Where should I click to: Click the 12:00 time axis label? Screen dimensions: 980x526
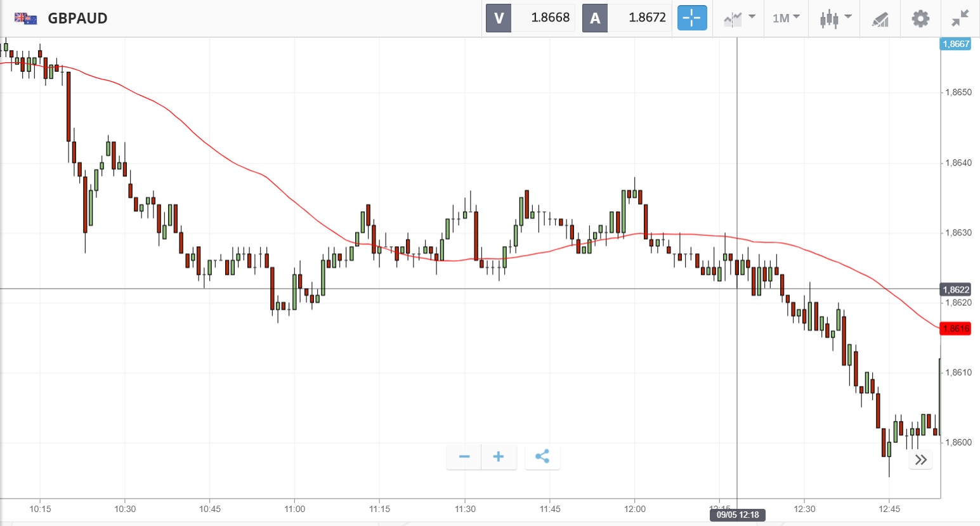(x=635, y=509)
